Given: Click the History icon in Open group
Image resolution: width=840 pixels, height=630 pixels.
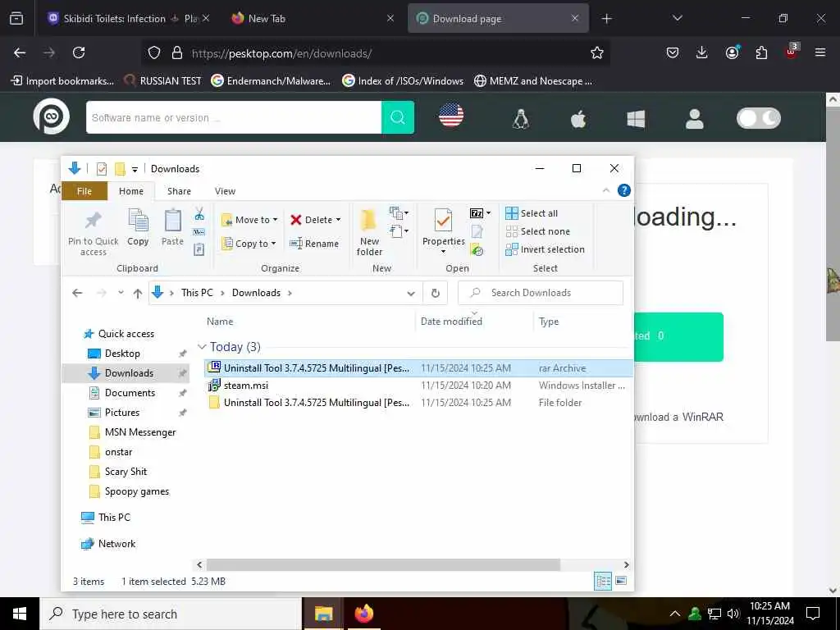Looking at the screenshot, I should (477, 249).
